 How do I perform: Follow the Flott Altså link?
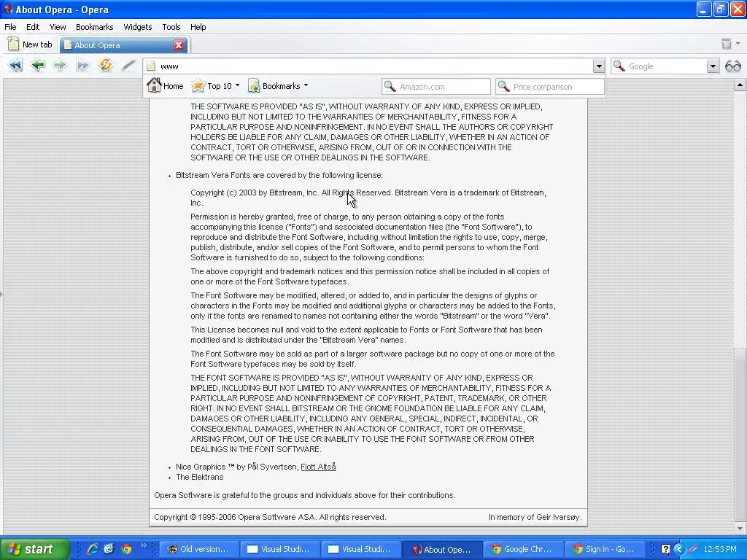tap(318, 467)
